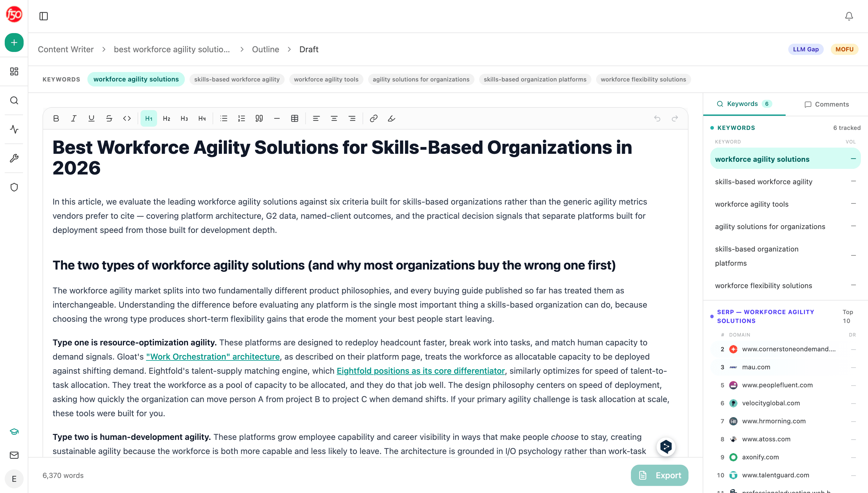The image size is (868, 493).
Task: Select workforce flexibility solutions chip
Action: (x=643, y=79)
